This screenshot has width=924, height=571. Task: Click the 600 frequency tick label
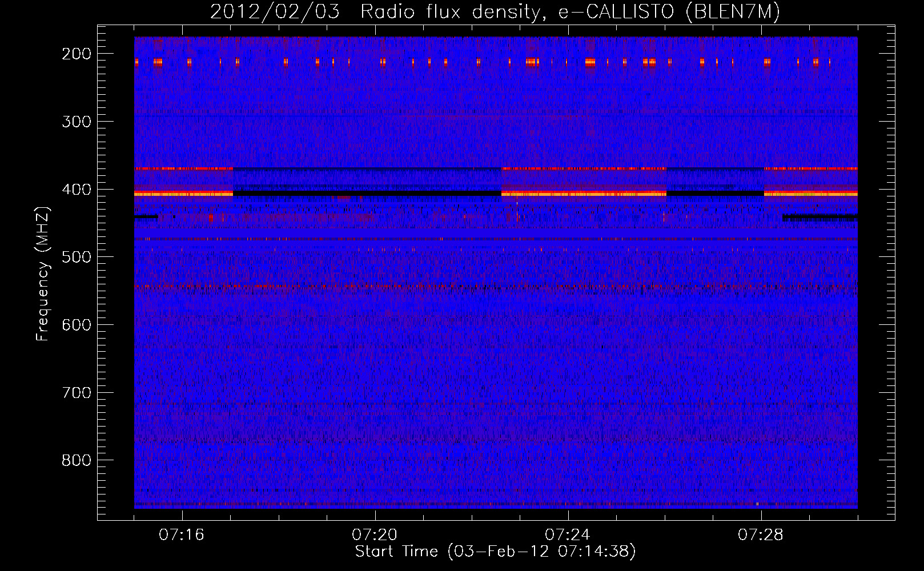77,325
